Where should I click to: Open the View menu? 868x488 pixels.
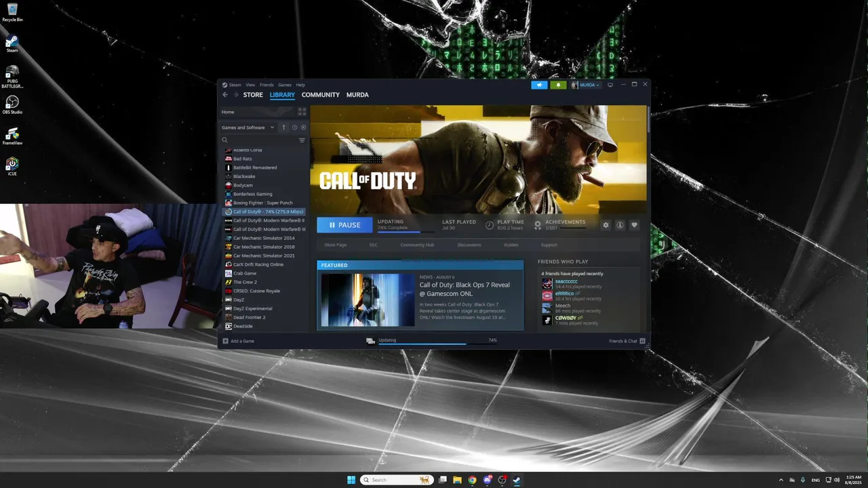pyautogui.click(x=250, y=85)
